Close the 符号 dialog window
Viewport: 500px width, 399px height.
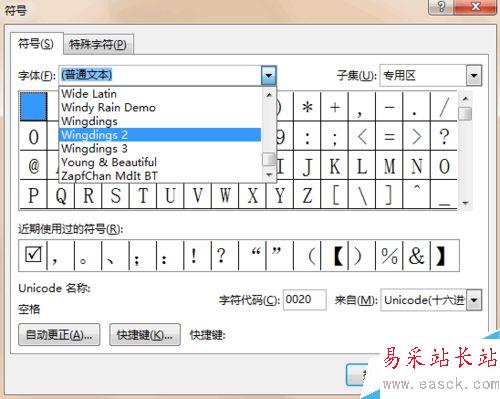point(475,7)
